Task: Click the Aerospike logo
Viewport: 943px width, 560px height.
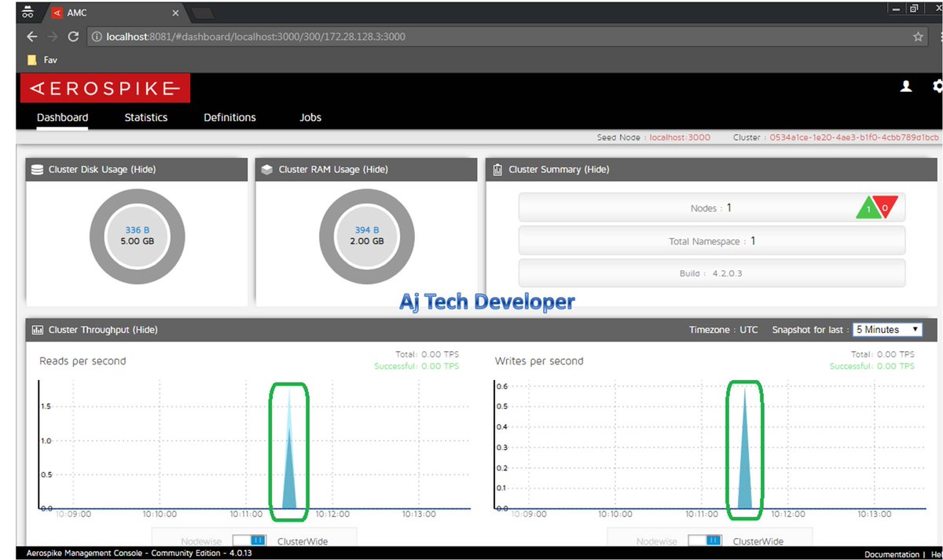Action: pos(105,89)
